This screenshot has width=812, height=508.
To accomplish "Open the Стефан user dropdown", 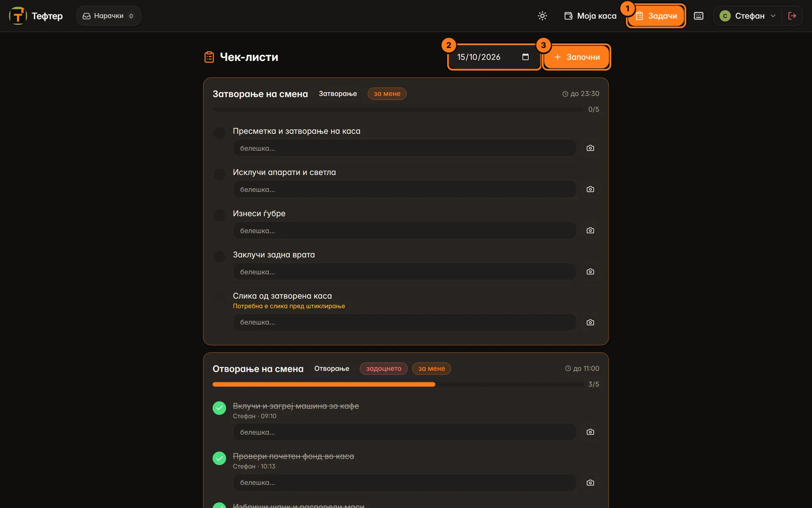I will coord(747,16).
